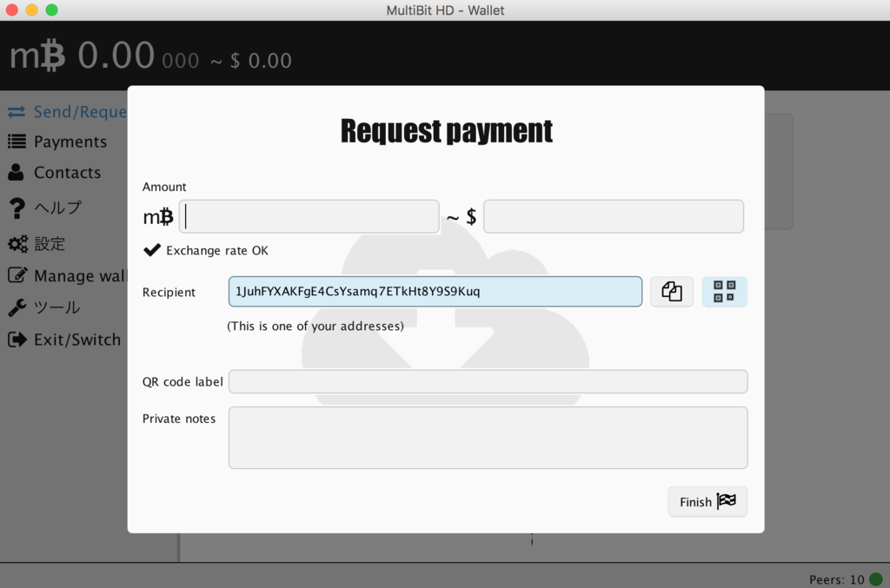Open the Exit/Switch option
Image resolution: width=890 pixels, height=588 pixels.
click(x=76, y=340)
